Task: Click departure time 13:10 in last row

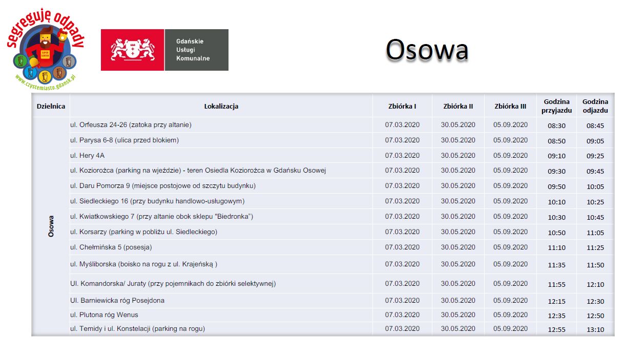Action: pyautogui.click(x=595, y=329)
